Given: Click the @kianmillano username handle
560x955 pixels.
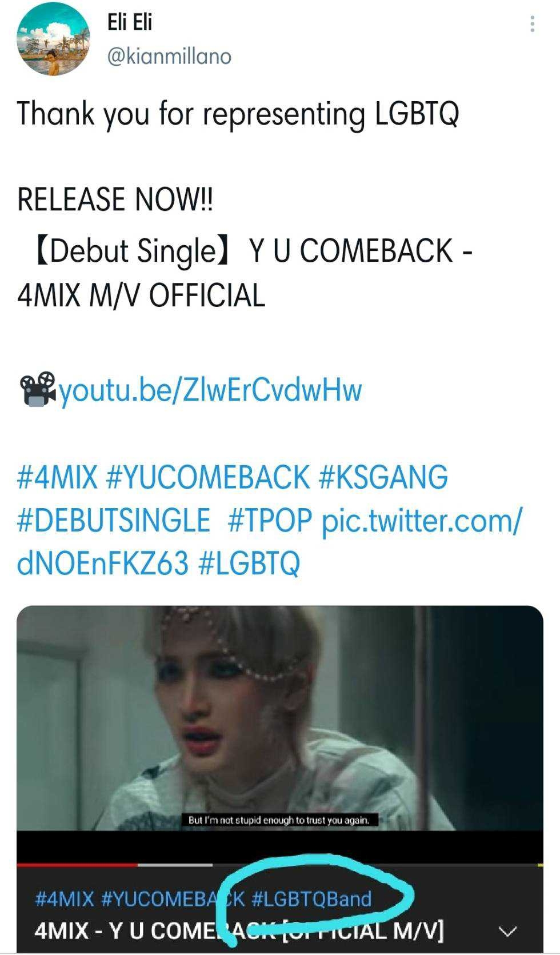Looking at the screenshot, I should pyautogui.click(x=169, y=56).
